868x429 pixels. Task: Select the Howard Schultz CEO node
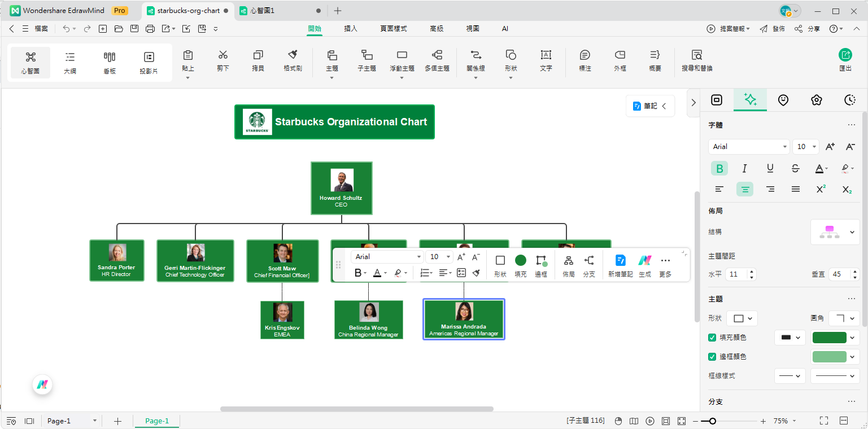coord(341,188)
